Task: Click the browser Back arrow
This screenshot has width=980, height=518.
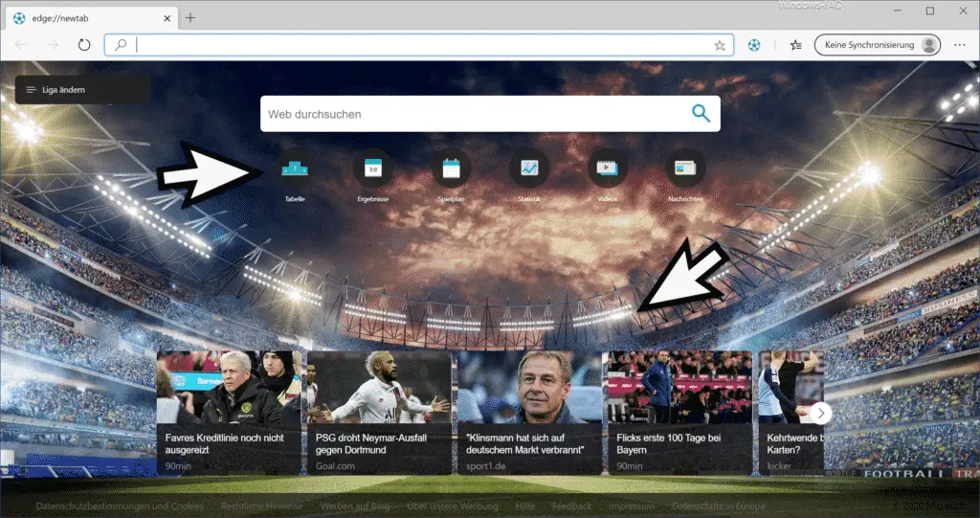Action: (21, 45)
